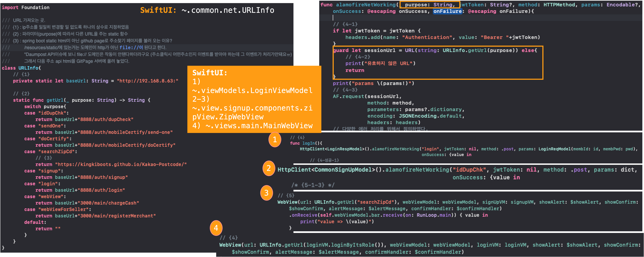The width and height of the screenshot is (644, 257).
Task: Click the WebView line with getUrl("searchZipCd")
Action: click(458, 202)
